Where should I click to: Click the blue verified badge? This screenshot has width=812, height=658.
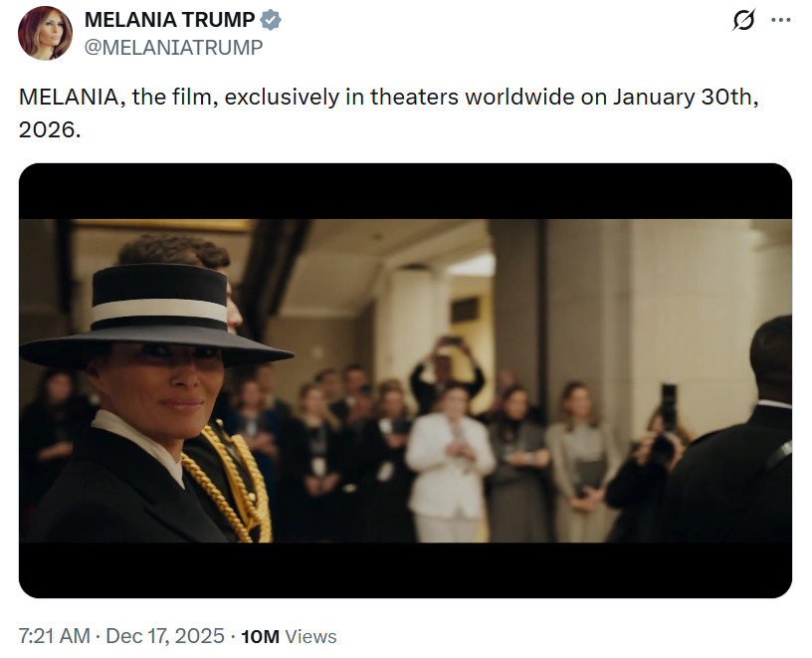pyautogui.click(x=270, y=20)
